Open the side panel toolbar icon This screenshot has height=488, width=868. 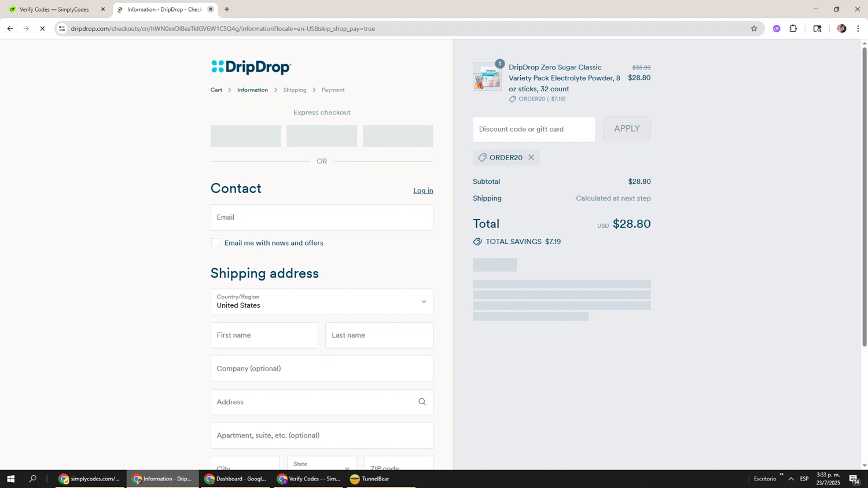click(x=817, y=28)
